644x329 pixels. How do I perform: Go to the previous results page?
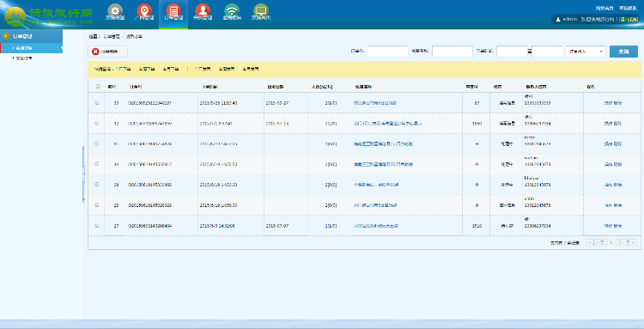596,243
